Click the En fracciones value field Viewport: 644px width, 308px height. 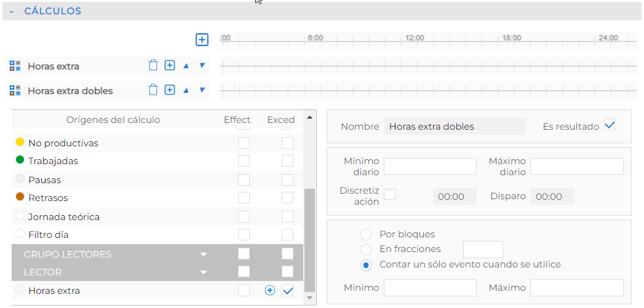(x=483, y=250)
